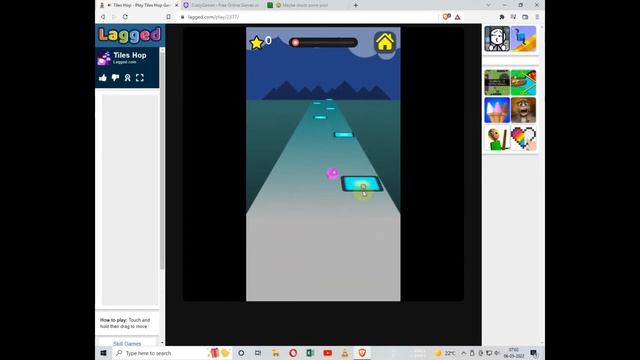
Task: Open a new browser tab
Action: click(x=356, y=5)
